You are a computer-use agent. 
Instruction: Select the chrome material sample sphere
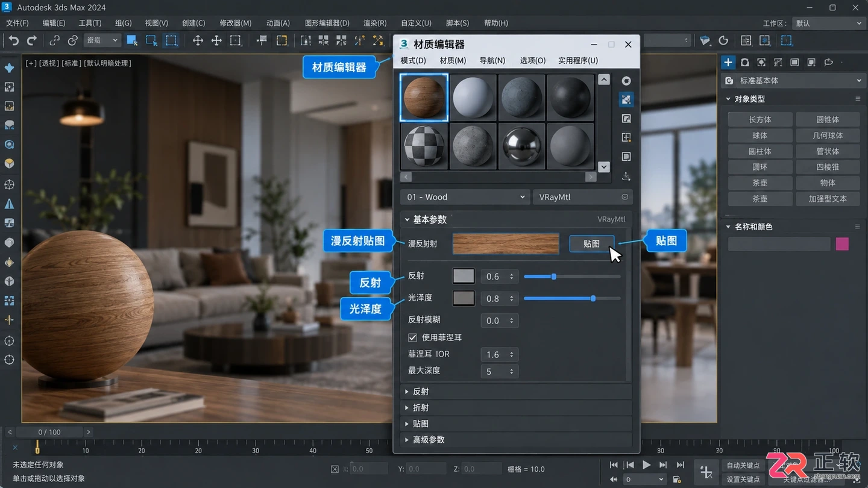pyautogui.click(x=521, y=146)
